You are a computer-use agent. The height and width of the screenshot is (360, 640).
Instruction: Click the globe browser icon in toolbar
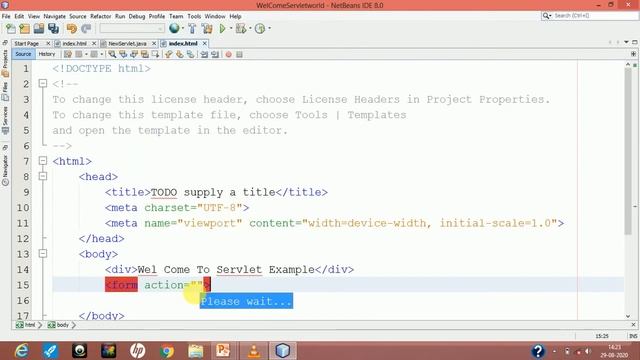[174, 28]
